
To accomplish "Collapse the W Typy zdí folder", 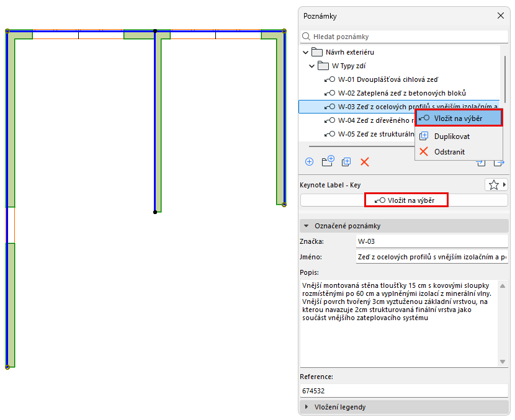I will point(311,66).
